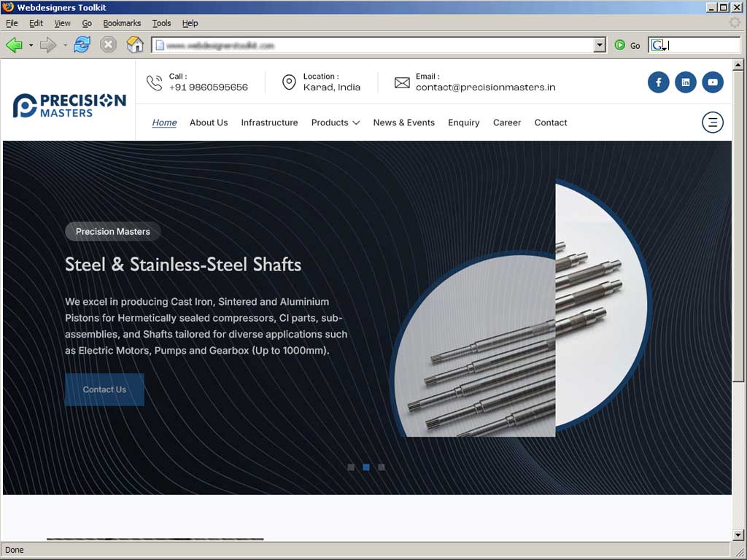Open the Enquiry nav link
747x560 pixels.
[463, 122]
